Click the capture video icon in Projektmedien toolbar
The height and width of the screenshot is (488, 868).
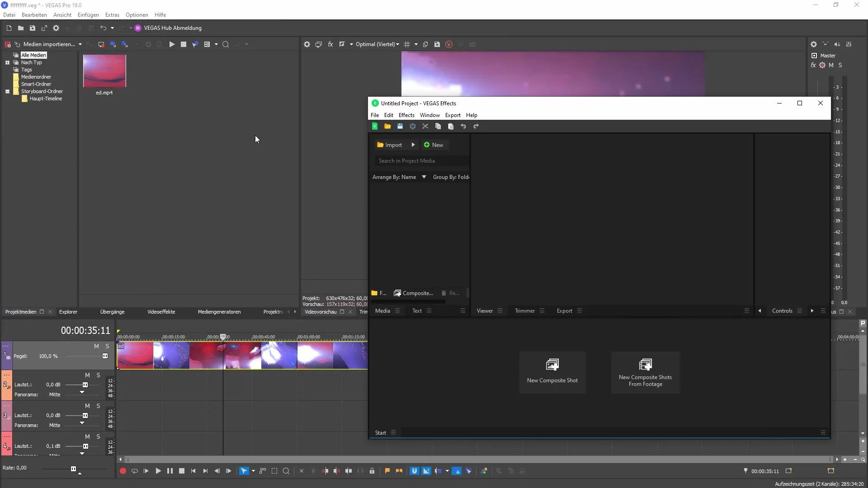click(x=101, y=44)
